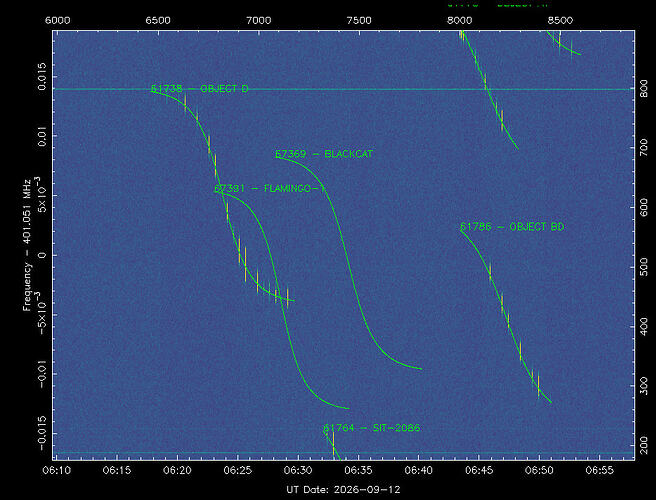Screen dimensions: 656x500
Task: Click the -0.015 frequency axis label
Action: point(43,434)
